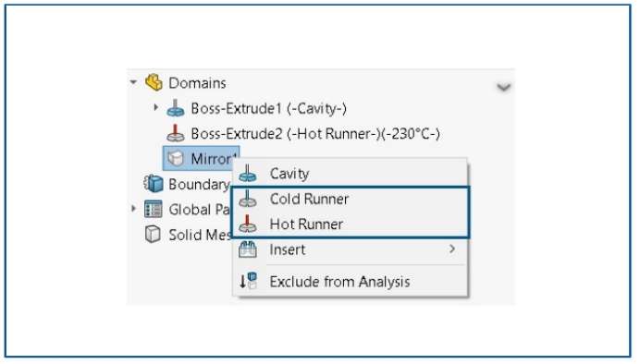Image resolution: width=640 pixels, height=364 pixels.
Task: Click the red Hot Runner icon beside Boss-Extrude2
Action: [x=176, y=133]
